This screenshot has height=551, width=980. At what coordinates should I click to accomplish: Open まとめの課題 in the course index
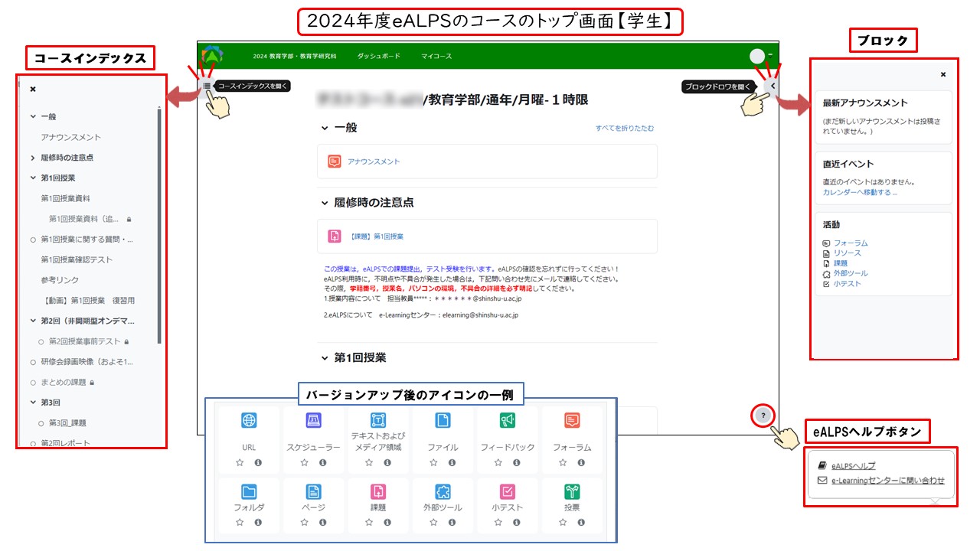coord(64,382)
